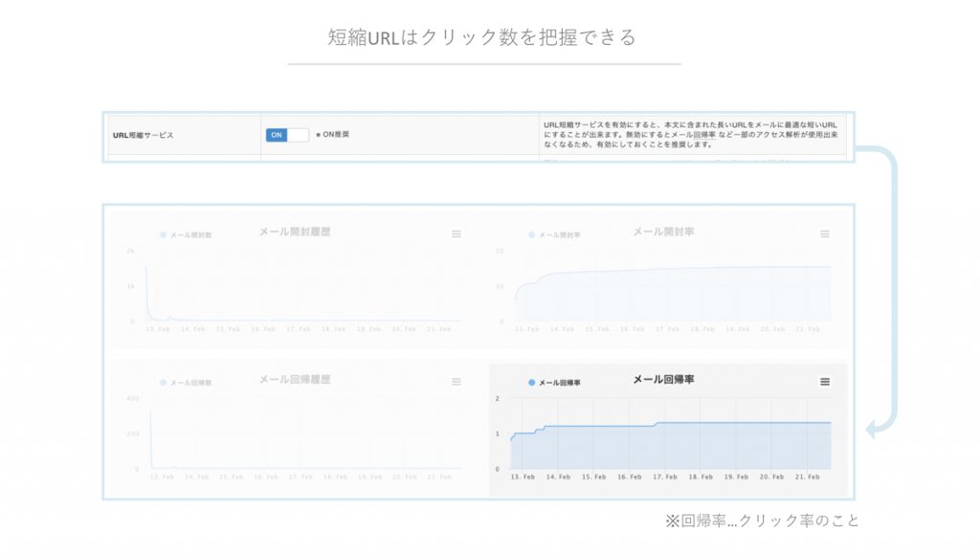The height and width of the screenshot is (554, 980).
Task: Click the blue legend dot in メール回帰率 chart
Action: pos(532,383)
